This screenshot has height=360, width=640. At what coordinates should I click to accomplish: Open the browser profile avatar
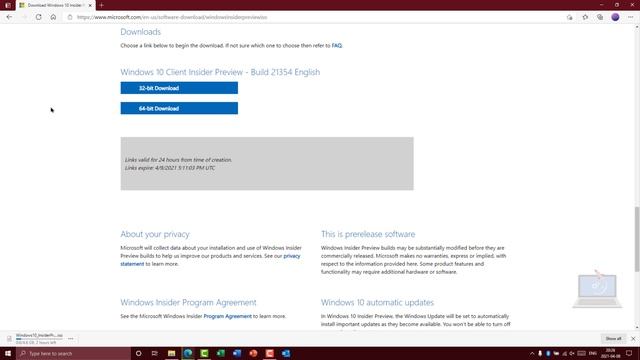[x=615, y=17]
